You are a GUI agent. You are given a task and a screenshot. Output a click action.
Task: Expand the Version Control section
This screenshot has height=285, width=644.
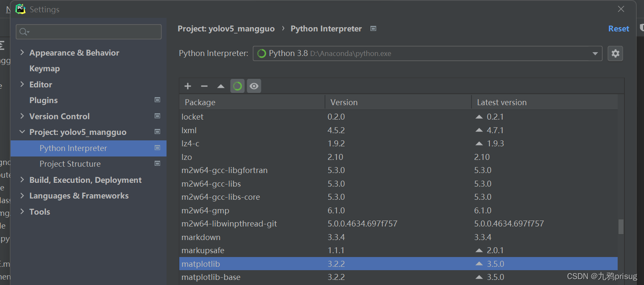pyautogui.click(x=23, y=116)
